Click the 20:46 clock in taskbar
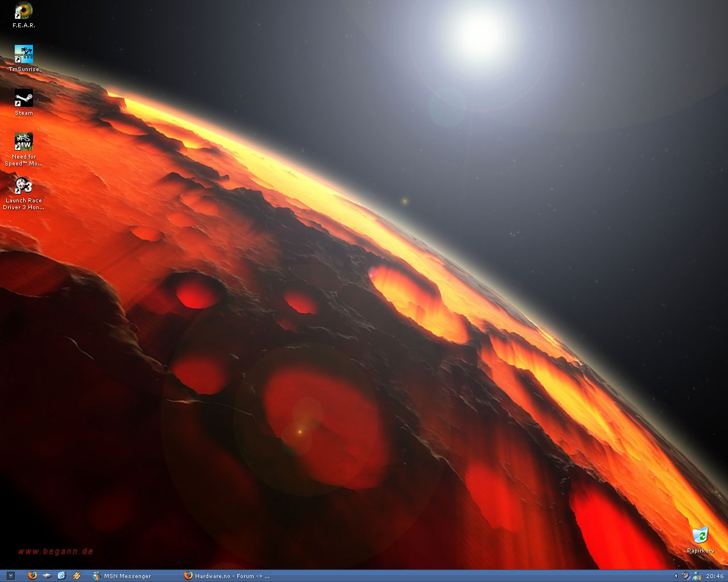This screenshot has width=728, height=582. click(x=715, y=576)
